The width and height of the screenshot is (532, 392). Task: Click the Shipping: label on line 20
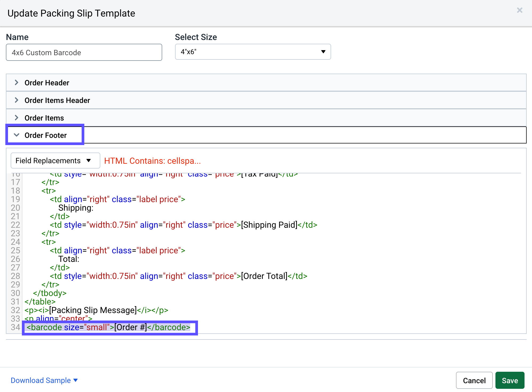click(x=76, y=208)
